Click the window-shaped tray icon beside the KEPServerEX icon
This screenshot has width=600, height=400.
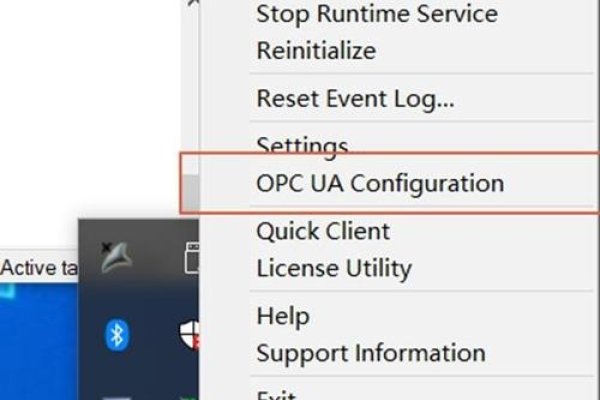click(192, 260)
